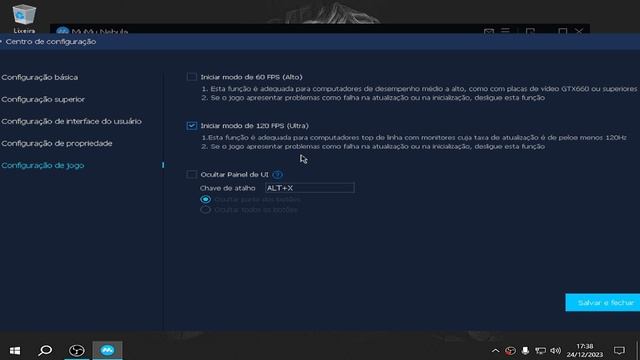Click the ALT+X shortcut key field
Screen dimensions: 640x360
(309, 188)
